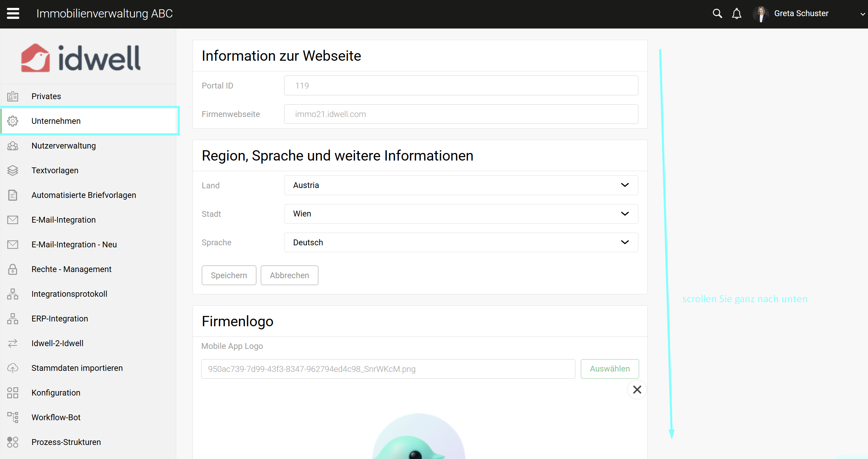
Task: Select Konfiguration in the sidebar
Action: tap(56, 392)
